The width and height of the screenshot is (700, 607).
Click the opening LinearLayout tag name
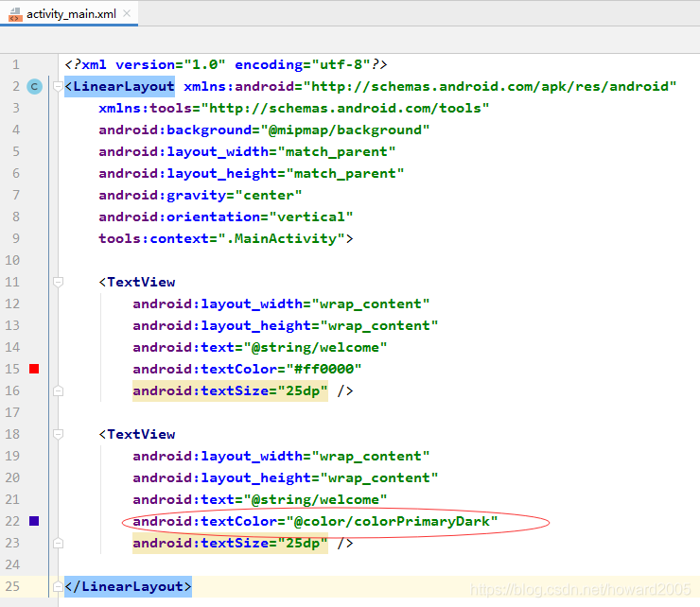(x=123, y=87)
